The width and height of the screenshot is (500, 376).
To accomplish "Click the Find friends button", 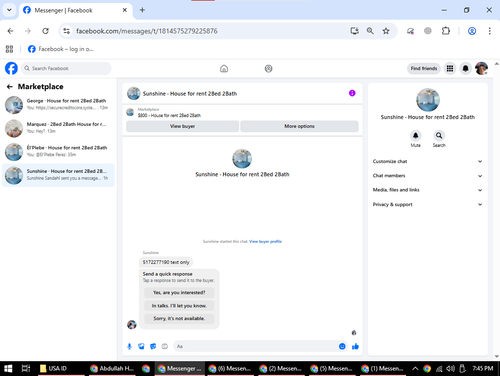I will click(424, 68).
